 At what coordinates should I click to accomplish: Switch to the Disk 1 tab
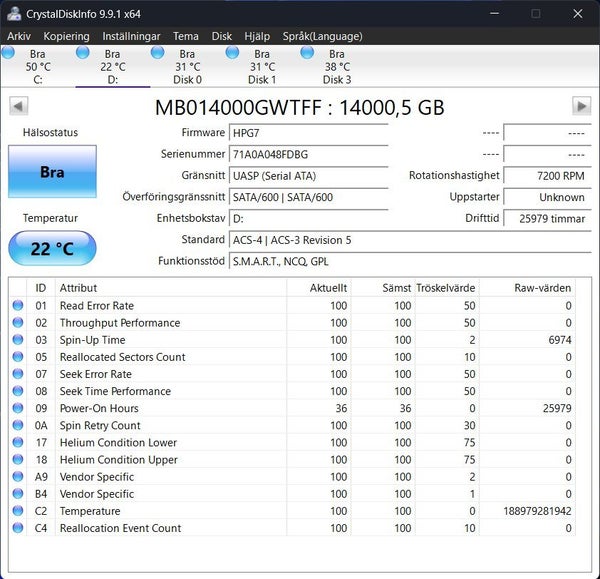[x=262, y=67]
